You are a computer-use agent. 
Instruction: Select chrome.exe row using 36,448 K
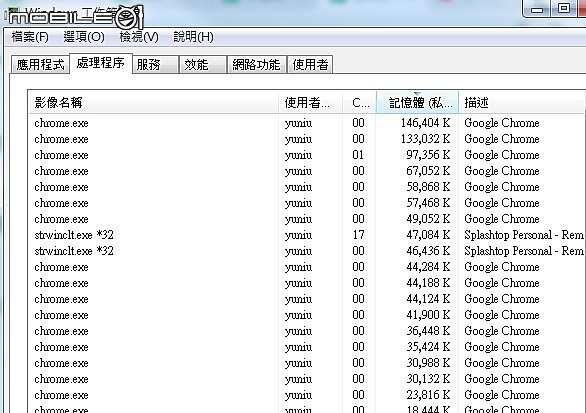point(306,331)
